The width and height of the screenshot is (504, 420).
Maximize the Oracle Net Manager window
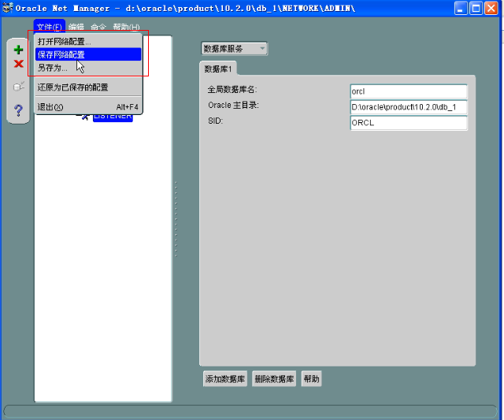point(476,8)
